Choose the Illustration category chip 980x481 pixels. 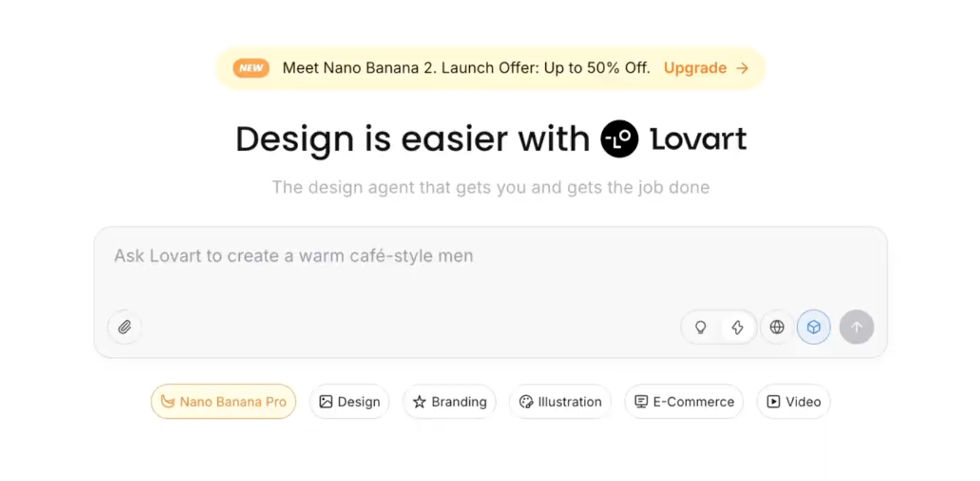click(x=560, y=401)
